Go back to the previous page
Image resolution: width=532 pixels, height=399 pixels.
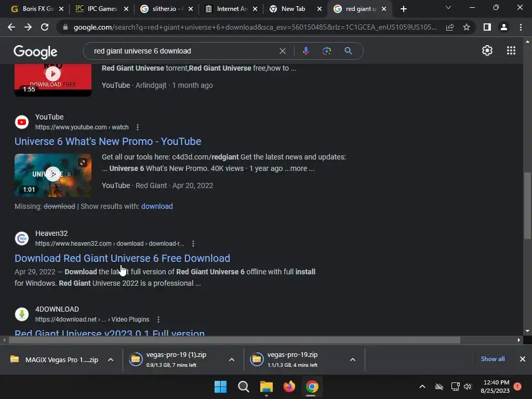coord(11,27)
